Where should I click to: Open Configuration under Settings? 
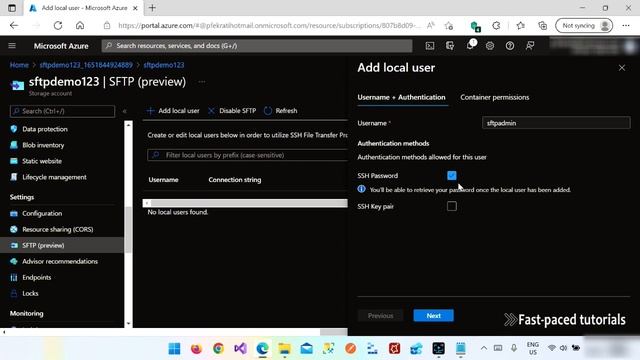point(42,213)
